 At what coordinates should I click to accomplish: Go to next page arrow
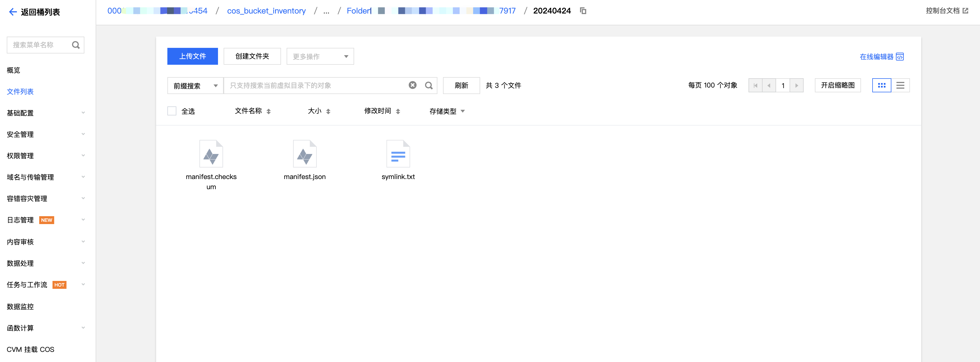[x=796, y=86]
